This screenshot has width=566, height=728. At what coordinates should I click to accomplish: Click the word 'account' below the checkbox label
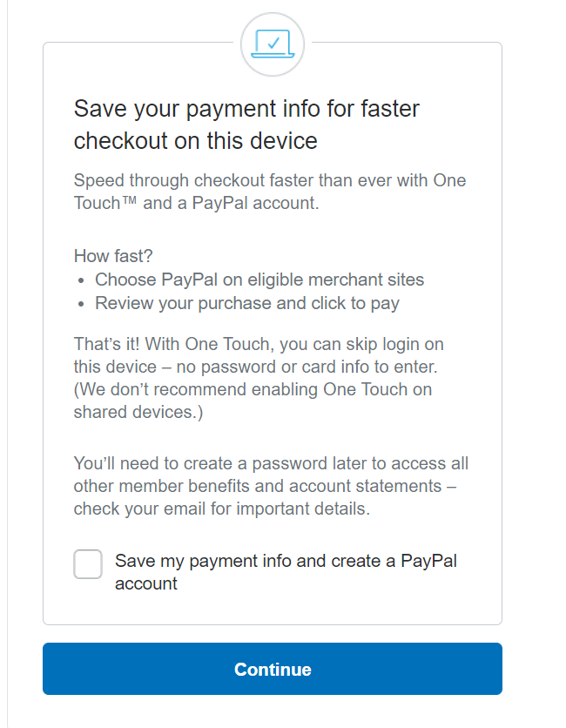click(x=146, y=583)
